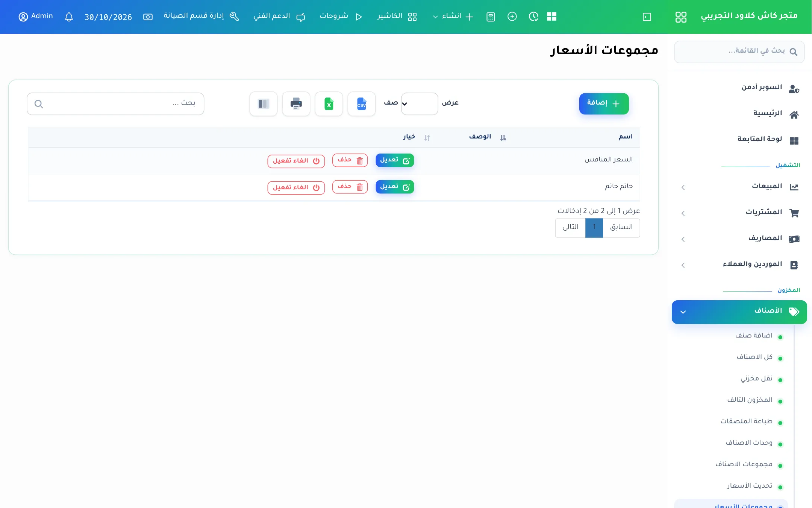Edit السعر المنافس price group
Image resolution: width=812 pixels, height=508 pixels.
pyautogui.click(x=395, y=160)
